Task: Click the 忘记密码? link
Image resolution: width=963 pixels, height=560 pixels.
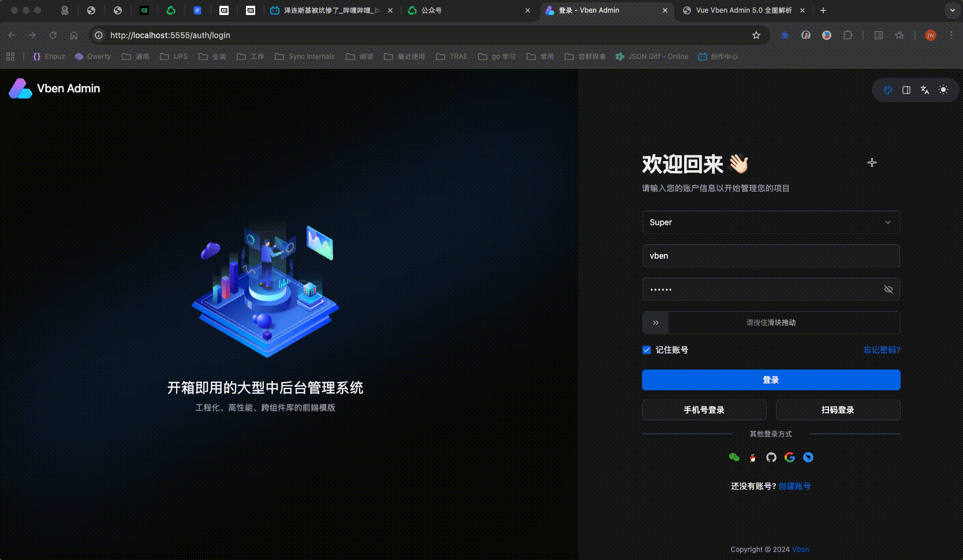Action: point(882,350)
